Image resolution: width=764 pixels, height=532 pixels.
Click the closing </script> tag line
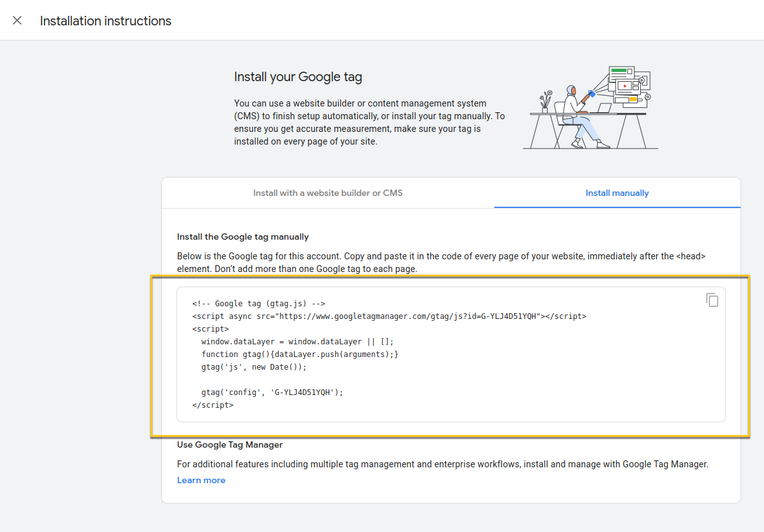coord(213,405)
